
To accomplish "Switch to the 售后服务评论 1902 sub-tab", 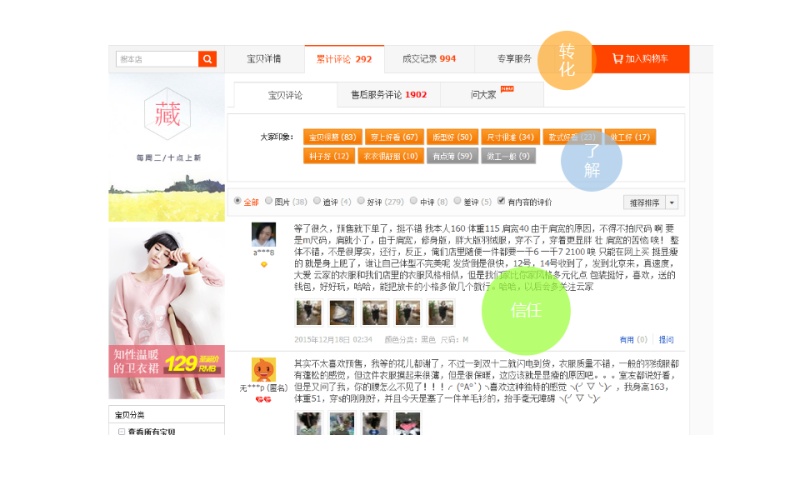I will (x=389, y=95).
